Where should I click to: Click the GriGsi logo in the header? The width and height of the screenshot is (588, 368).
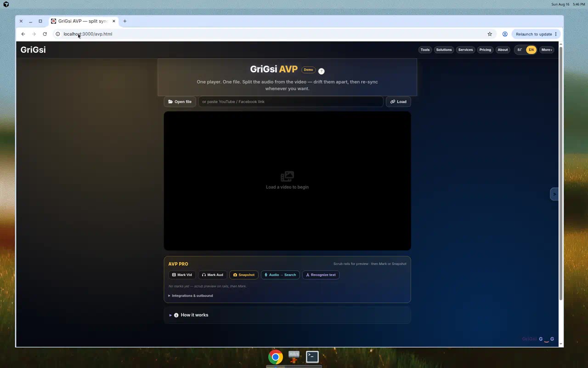tap(33, 50)
